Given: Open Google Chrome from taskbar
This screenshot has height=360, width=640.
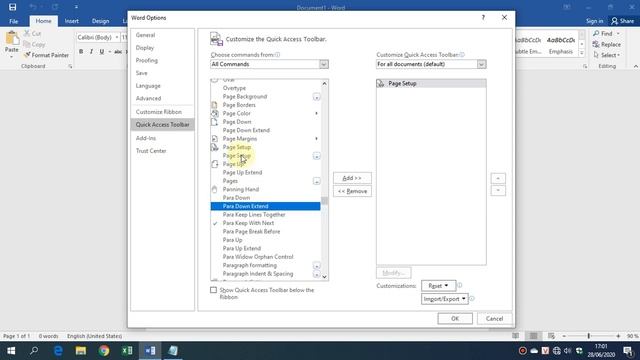Looking at the screenshot, I should [x=104, y=351].
